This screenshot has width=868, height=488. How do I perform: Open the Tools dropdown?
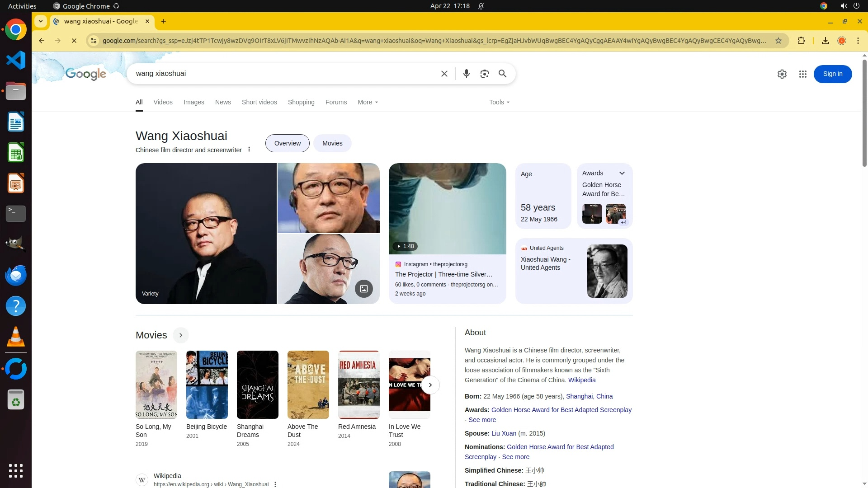tap(499, 102)
